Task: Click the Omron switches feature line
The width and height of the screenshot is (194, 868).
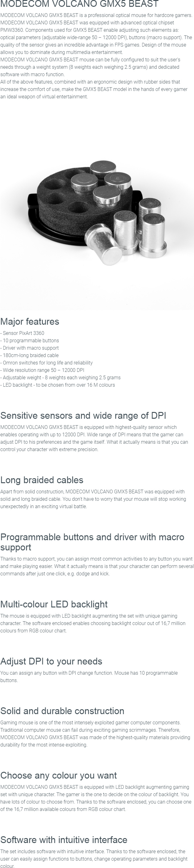Action: point(46,363)
